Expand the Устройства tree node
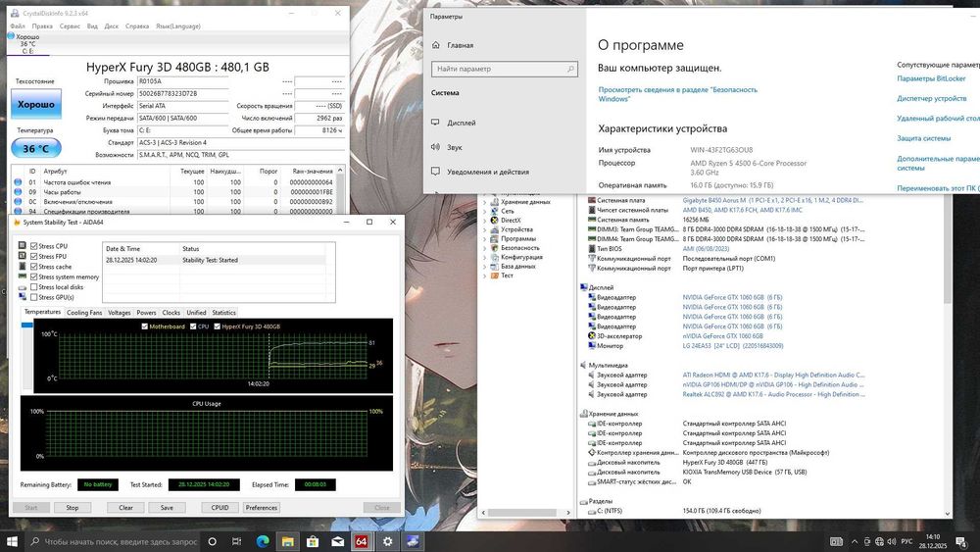 484,229
